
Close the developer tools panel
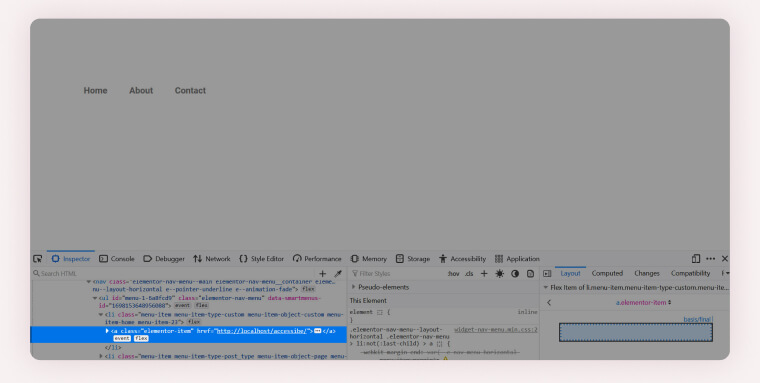725,258
